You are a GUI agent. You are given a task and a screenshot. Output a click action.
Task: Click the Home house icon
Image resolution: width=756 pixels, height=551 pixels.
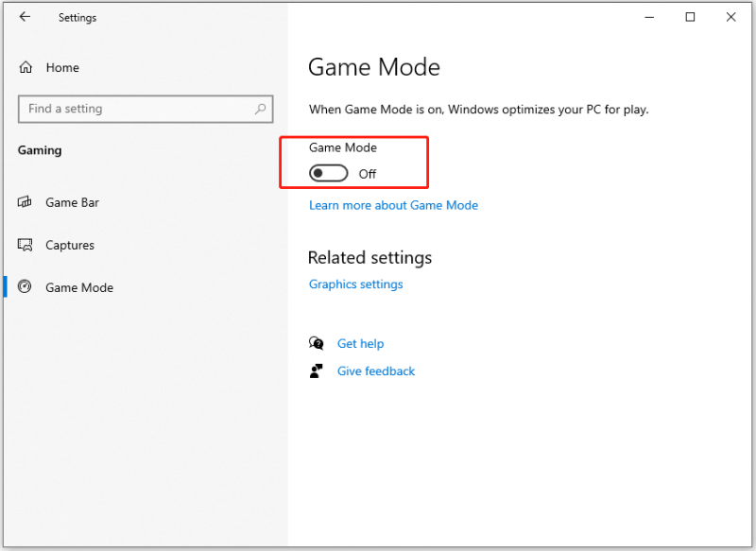pos(26,67)
